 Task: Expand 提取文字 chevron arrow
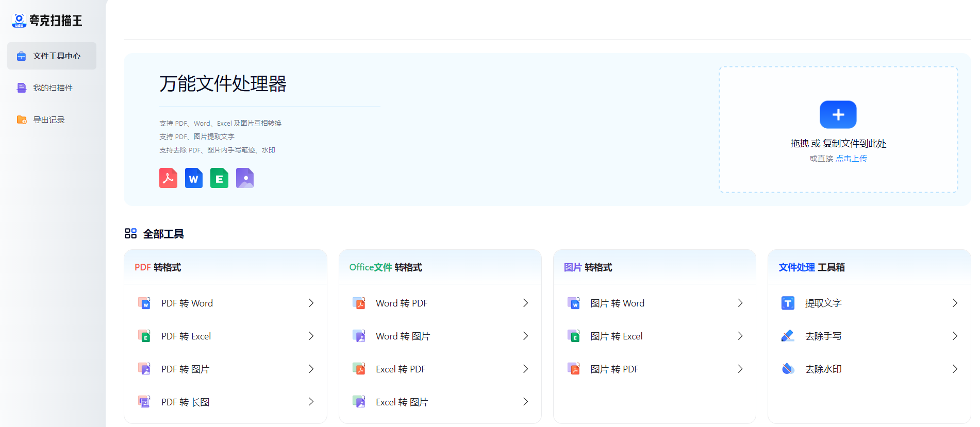coord(955,303)
